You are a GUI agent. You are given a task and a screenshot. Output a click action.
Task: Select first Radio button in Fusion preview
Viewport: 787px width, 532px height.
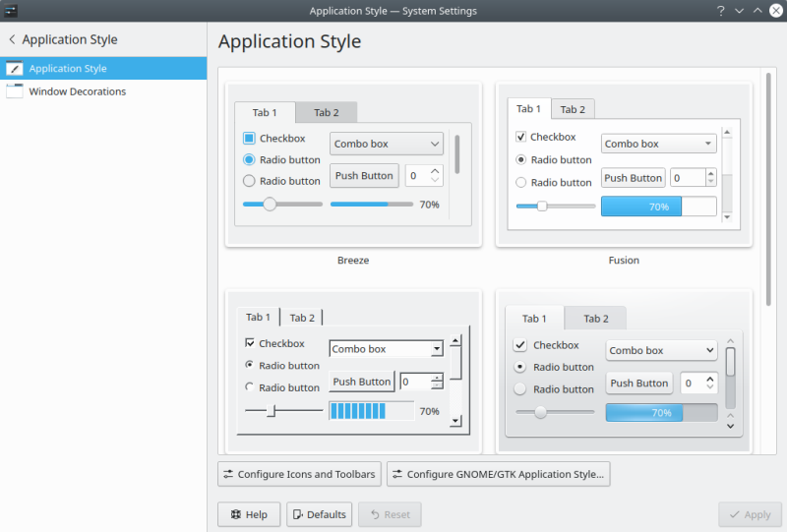521,159
